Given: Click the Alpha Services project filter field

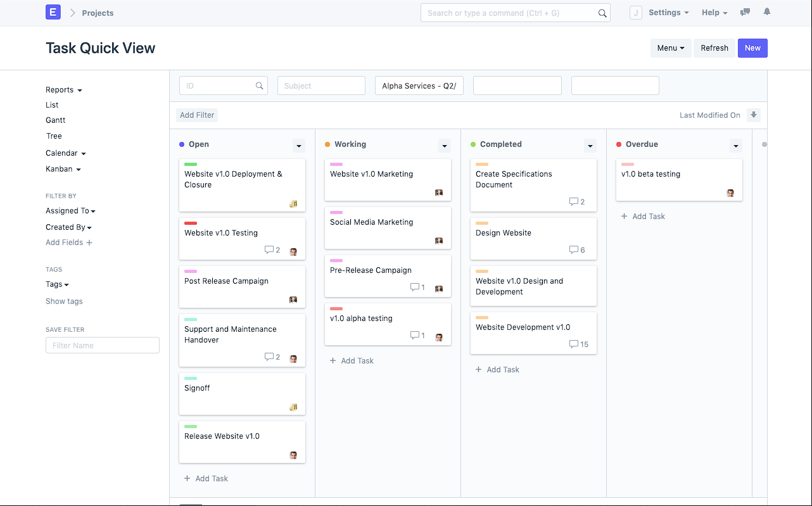Looking at the screenshot, I should pyautogui.click(x=419, y=85).
